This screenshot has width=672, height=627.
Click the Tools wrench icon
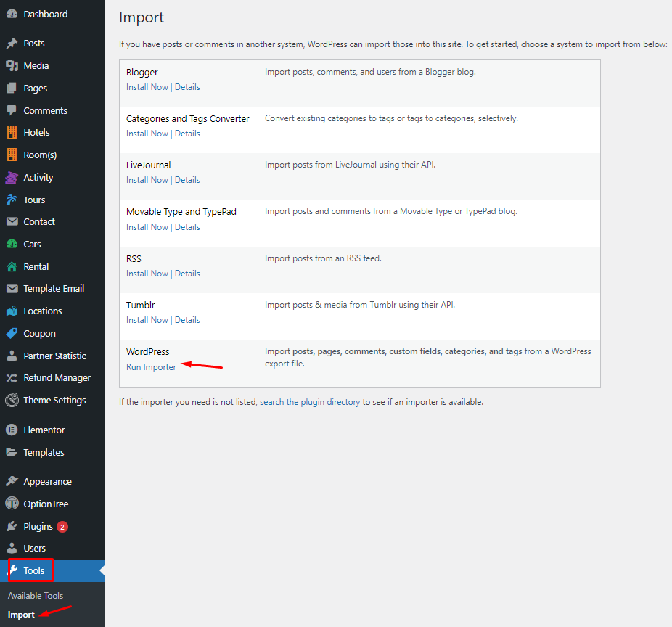(13, 570)
